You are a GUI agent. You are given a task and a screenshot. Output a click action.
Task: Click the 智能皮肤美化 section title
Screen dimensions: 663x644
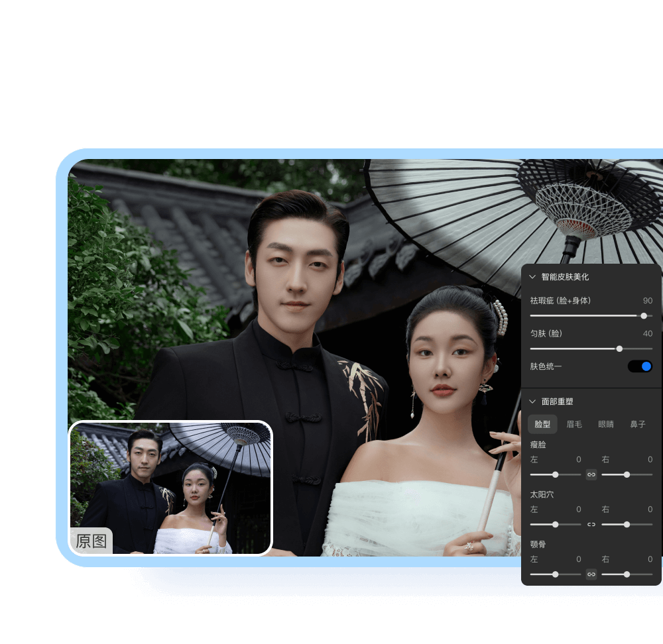[565, 277]
